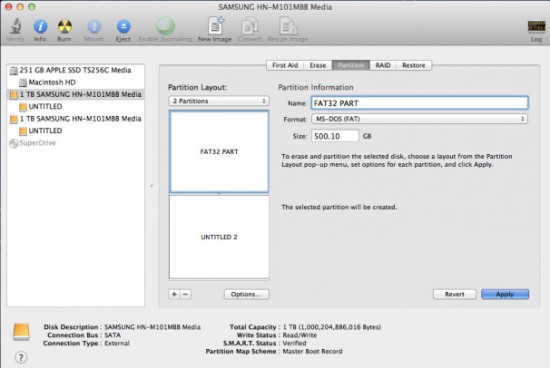Viewport: 550px width, 368px height.
Task: Open the 2 Partitions layout dropdown
Action: tap(219, 101)
